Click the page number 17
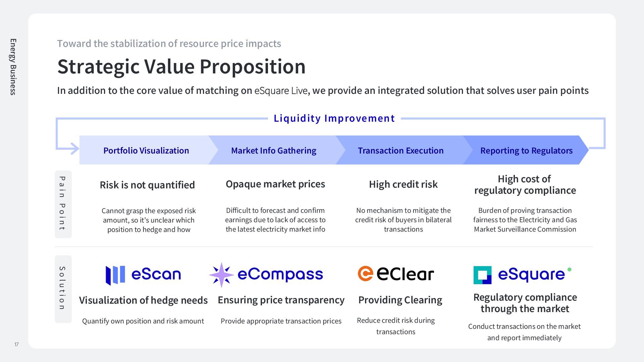Image resolution: width=644 pixels, height=362 pixels. click(16, 345)
